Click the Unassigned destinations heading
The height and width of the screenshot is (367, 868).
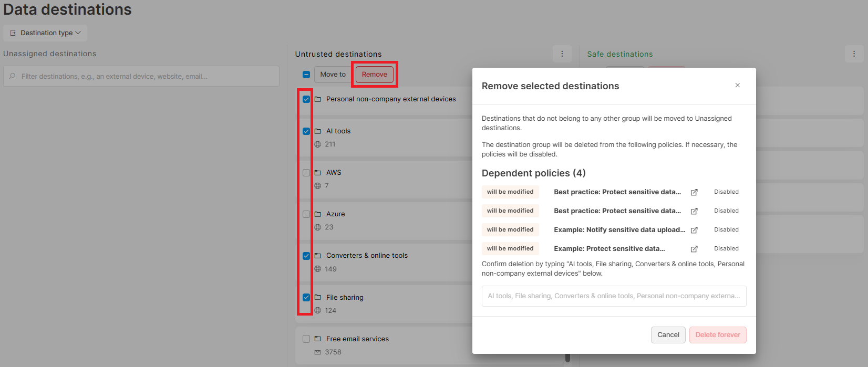(x=50, y=54)
